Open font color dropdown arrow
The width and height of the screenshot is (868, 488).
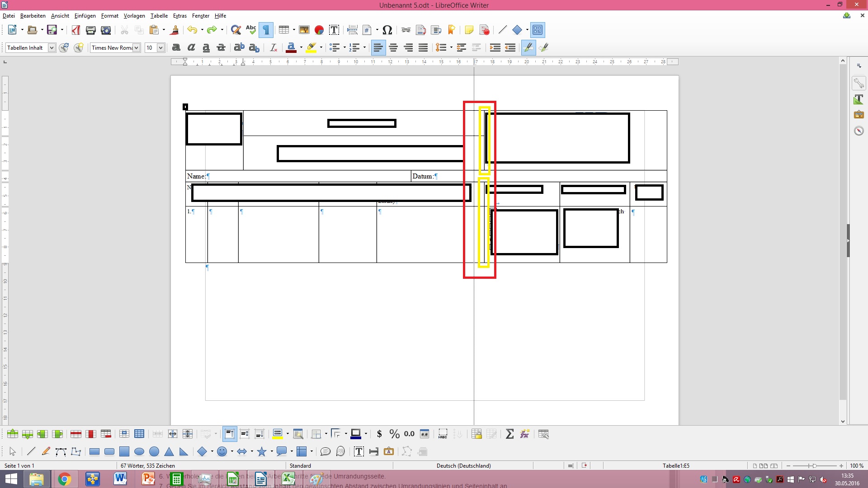tap(301, 47)
